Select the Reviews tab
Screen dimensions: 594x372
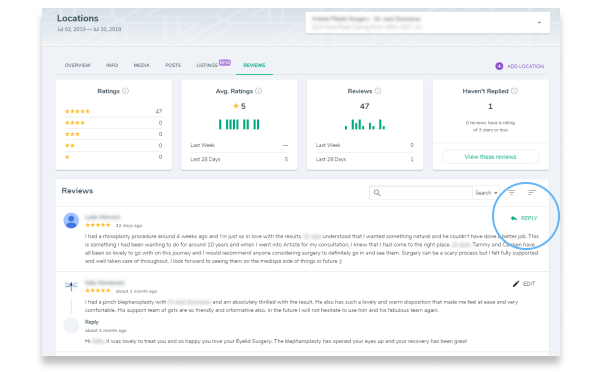coord(254,65)
